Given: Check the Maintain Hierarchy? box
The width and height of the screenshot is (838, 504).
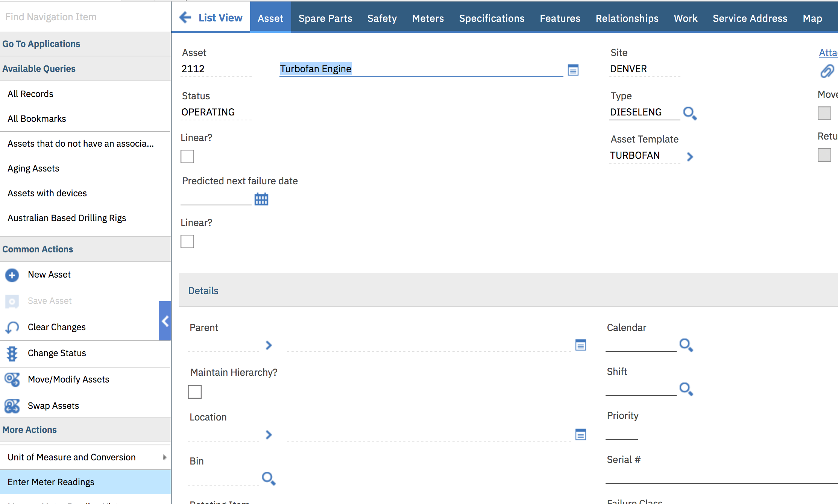Looking at the screenshot, I should click(195, 392).
